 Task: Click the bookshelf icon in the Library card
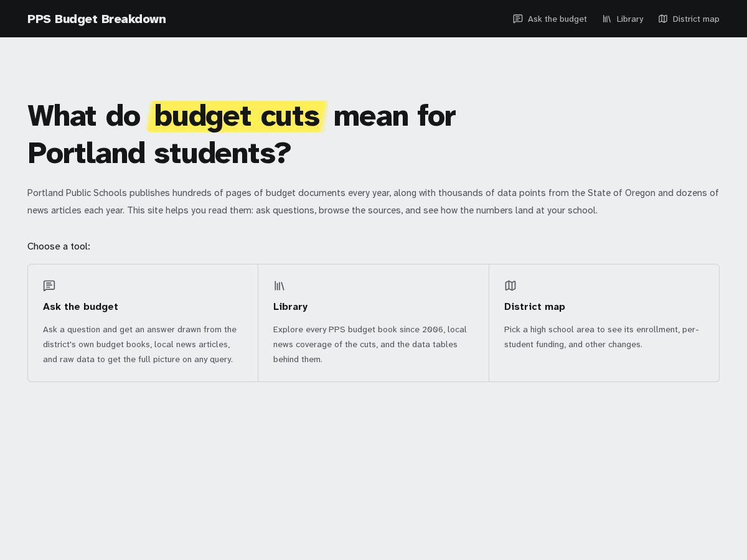(x=280, y=286)
